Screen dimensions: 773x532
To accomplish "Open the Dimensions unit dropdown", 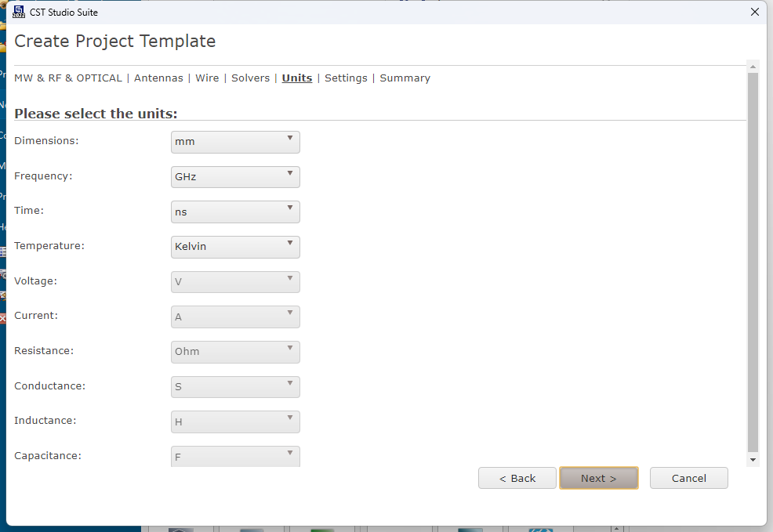I will pos(235,142).
